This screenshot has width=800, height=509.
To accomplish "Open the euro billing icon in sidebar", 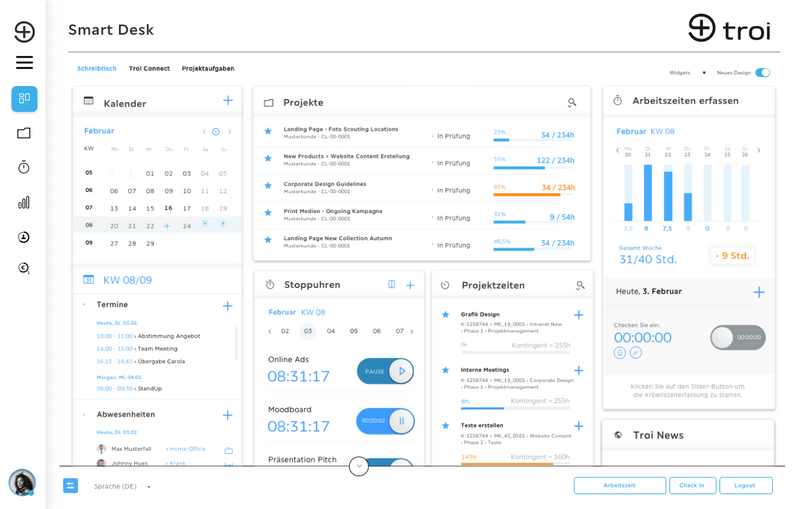I will (x=24, y=268).
